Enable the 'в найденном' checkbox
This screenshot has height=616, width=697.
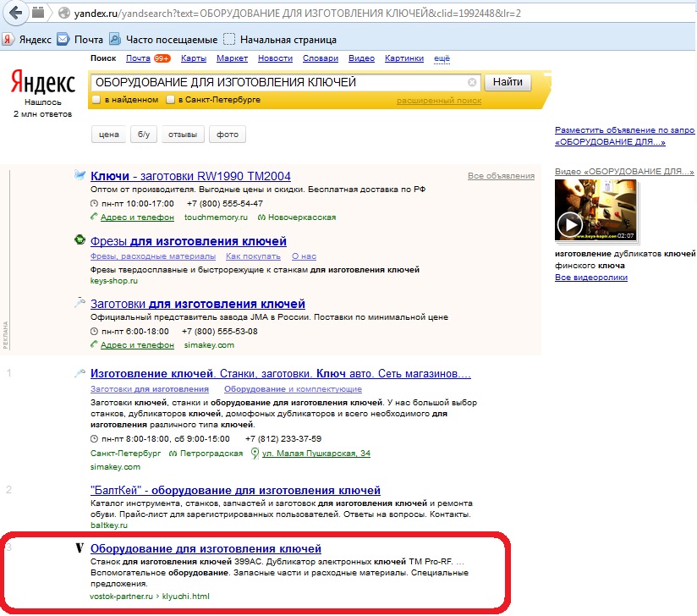pyautogui.click(x=96, y=100)
